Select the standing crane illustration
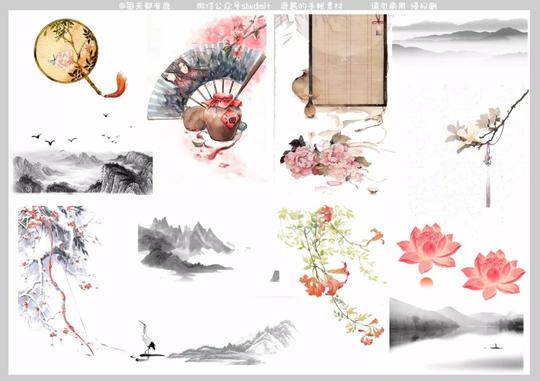 [x=147, y=341]
